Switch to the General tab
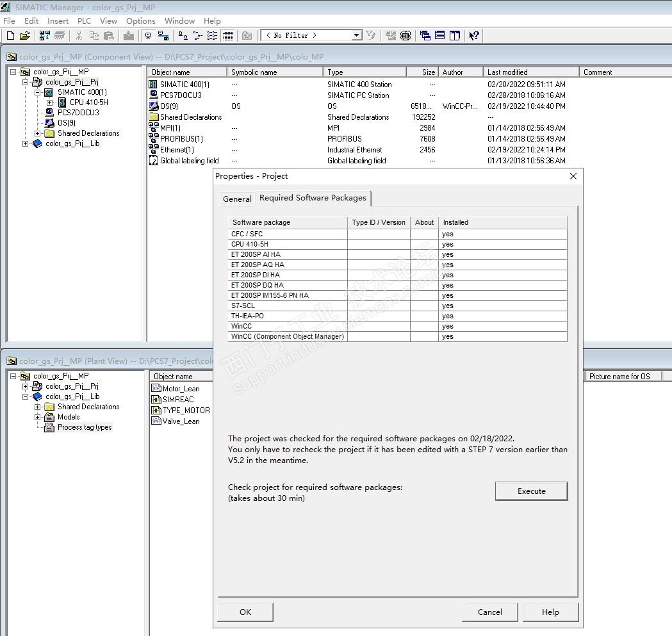This screenshot has width=672, height=636. pos(236,199)
